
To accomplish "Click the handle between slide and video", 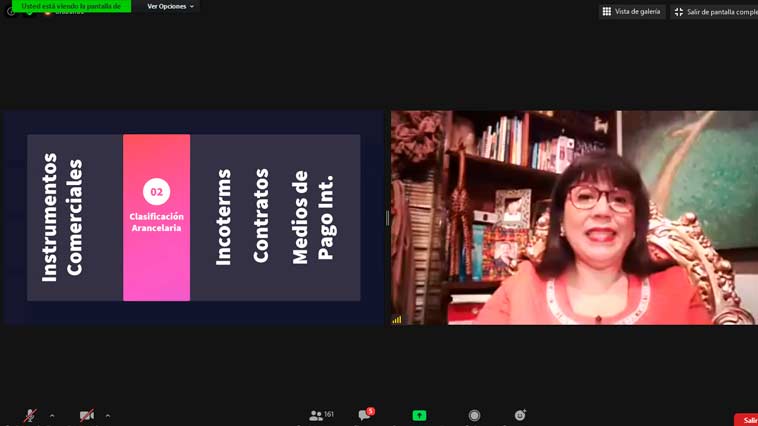I will point(387,219).
